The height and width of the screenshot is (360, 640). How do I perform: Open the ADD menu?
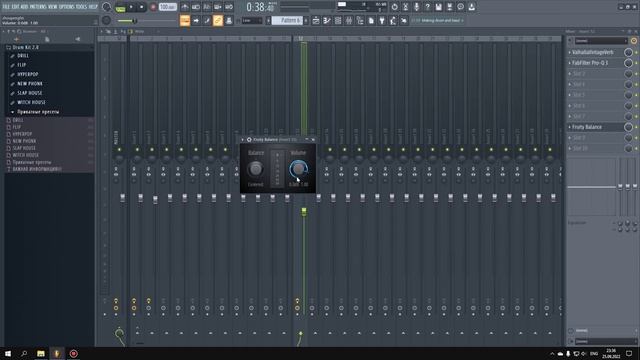(x=24, y=7)
